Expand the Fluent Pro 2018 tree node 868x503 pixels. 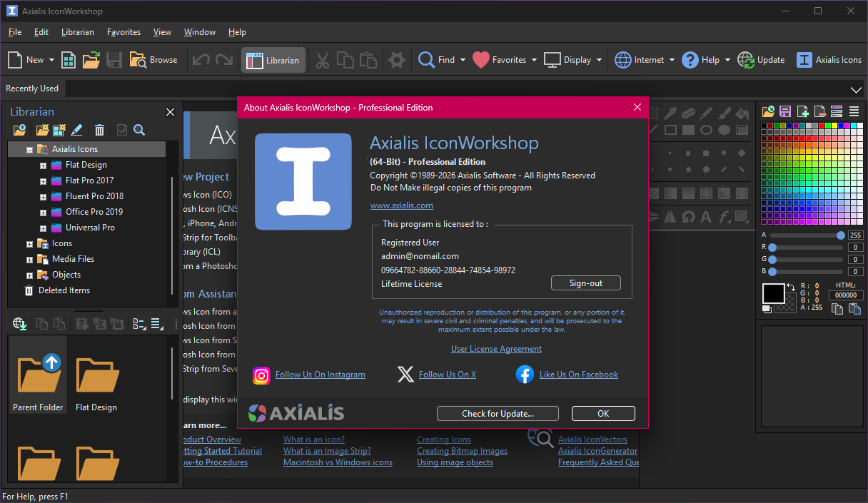coord(43,197)
